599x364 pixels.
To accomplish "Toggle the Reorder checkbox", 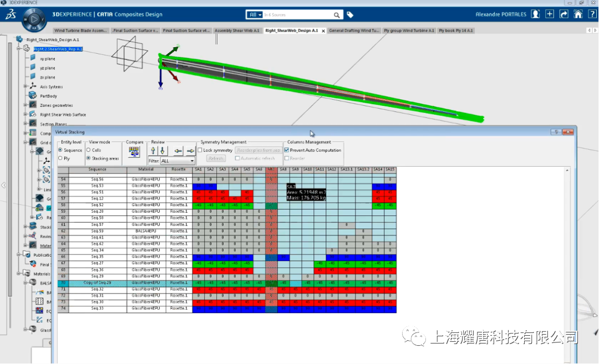I will pyautogui.click(x=287, y=158).
